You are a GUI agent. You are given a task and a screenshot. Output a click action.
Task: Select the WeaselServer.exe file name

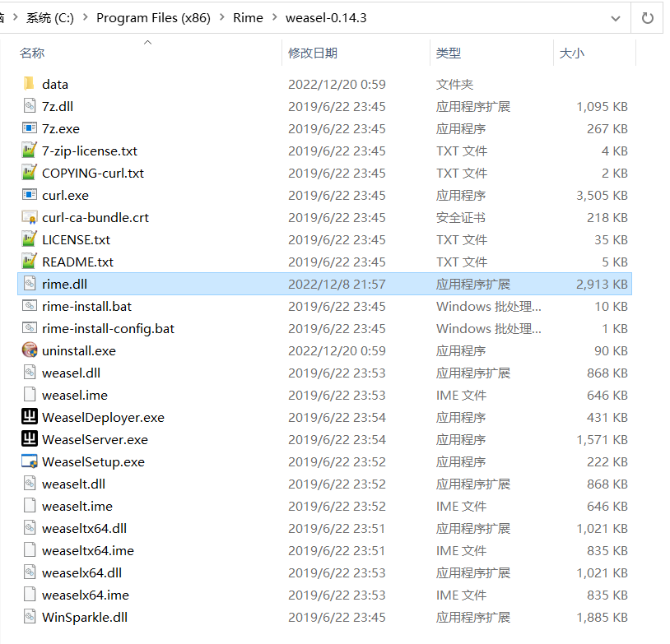[95, 439]
